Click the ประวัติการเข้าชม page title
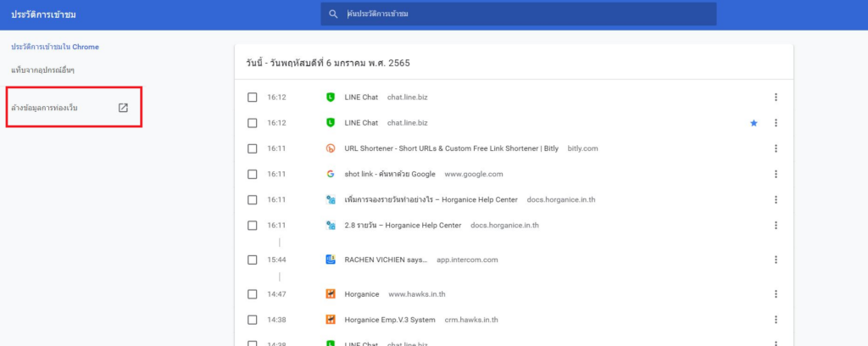The width and height of the screenshot is (868, 346). pyautogui.click(x=43, y=14)
